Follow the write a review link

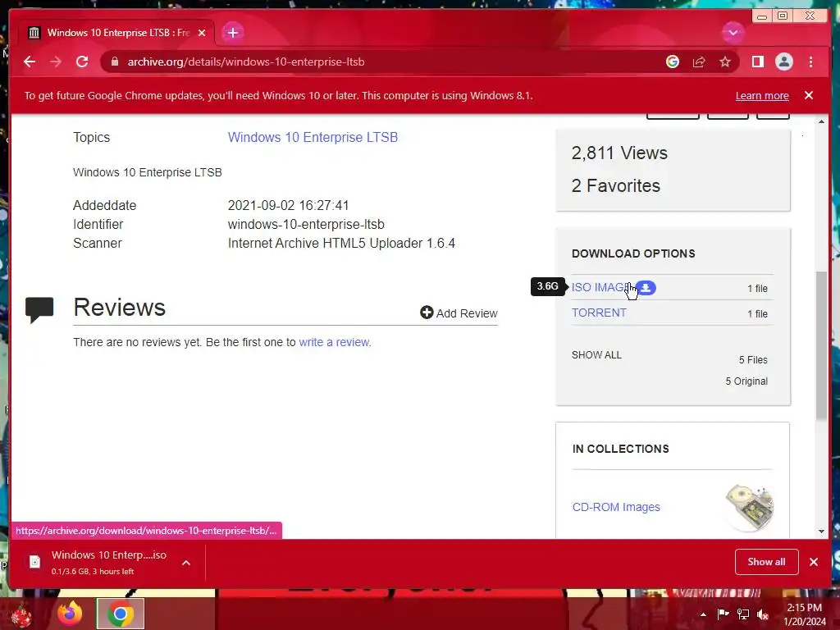point(334,342)
